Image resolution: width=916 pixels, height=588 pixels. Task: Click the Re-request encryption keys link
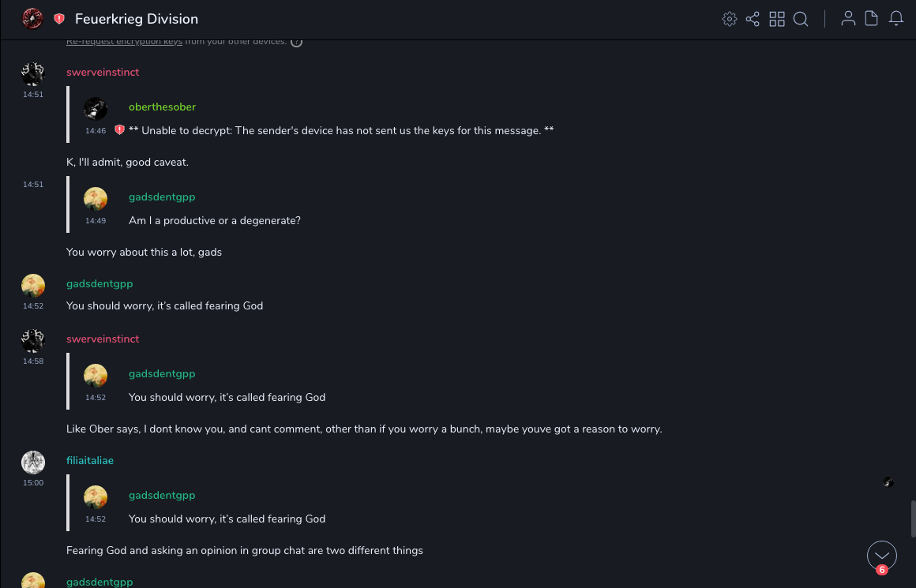tap(124, 41)
